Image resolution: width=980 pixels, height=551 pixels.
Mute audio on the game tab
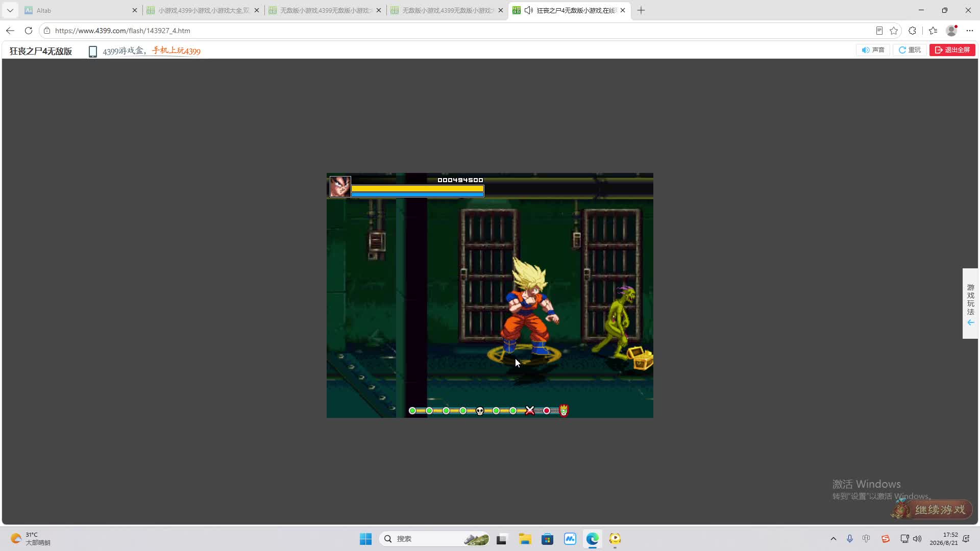click(529, 10)
